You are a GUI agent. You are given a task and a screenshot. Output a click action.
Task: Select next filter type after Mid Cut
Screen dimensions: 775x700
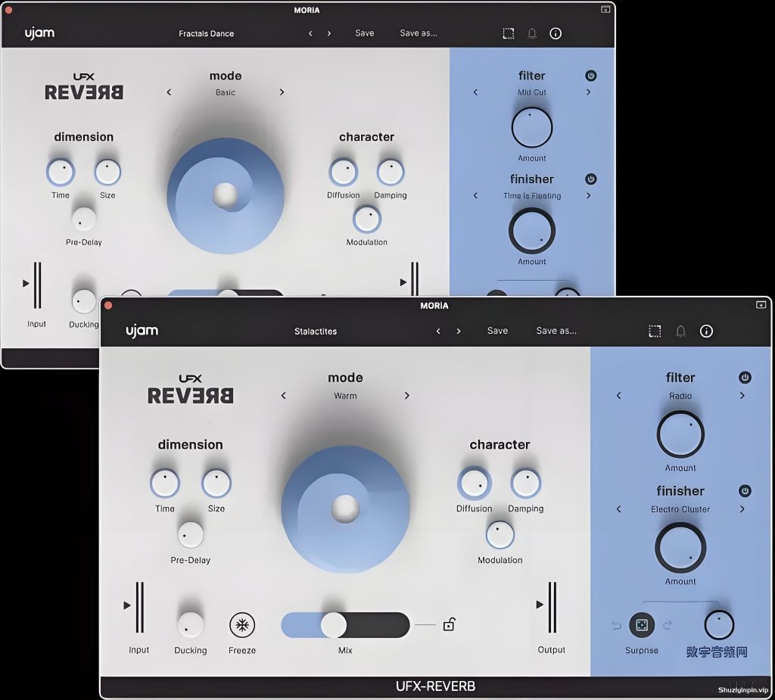(588, 92)
